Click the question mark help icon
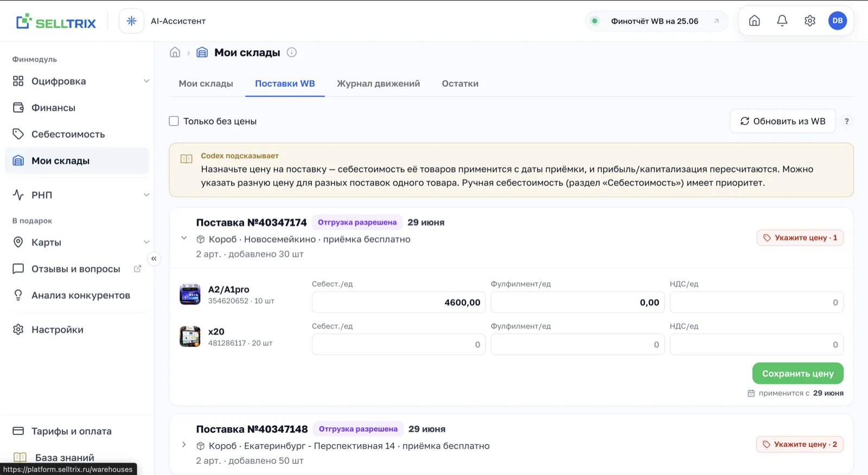The height and width of the screenshot is (475, 868). pyautogui.click(x=846, y=121)
